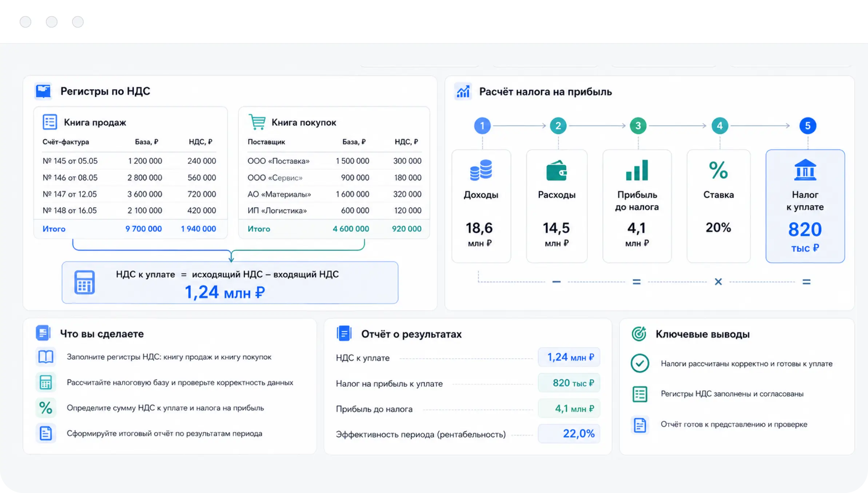Click the supplier row АО «Материалы»

pos(334,194)
